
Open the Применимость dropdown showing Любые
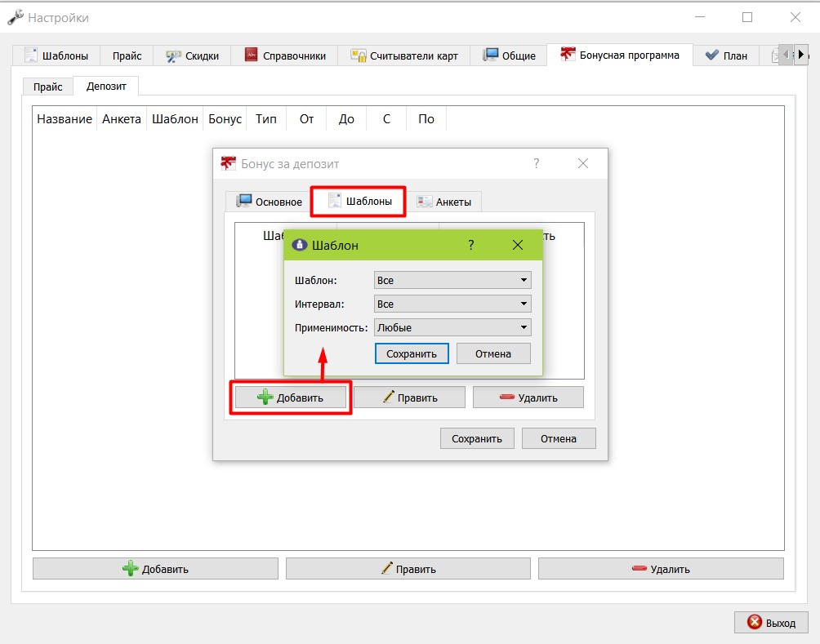point(453,328)
